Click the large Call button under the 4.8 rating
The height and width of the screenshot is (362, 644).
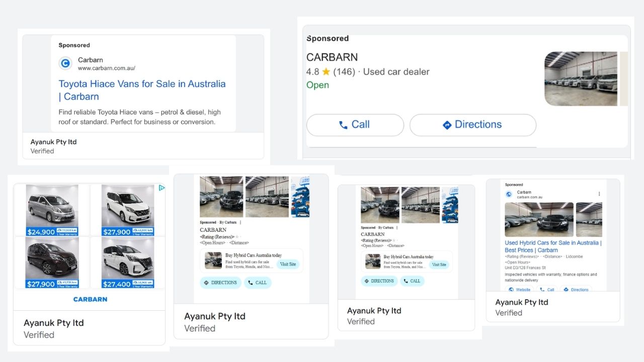pos(355,125)
